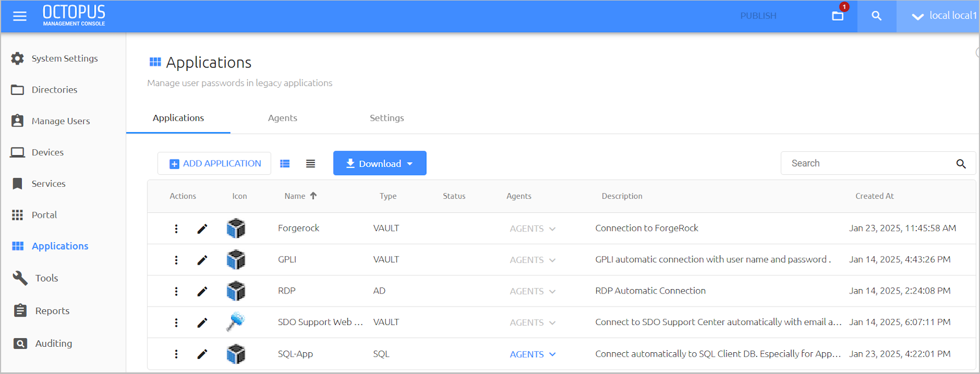980x374 pixels.
Task: Click the Created At column header
Action: coord(874,196)
